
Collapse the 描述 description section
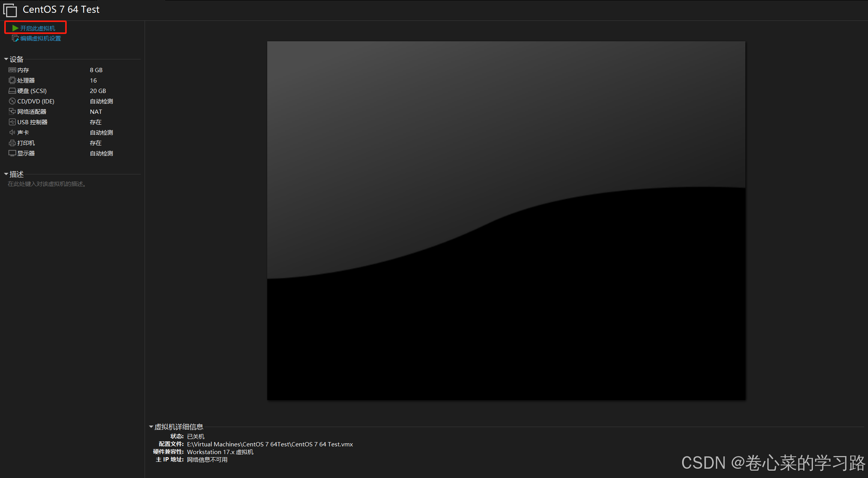pos(6,174)
